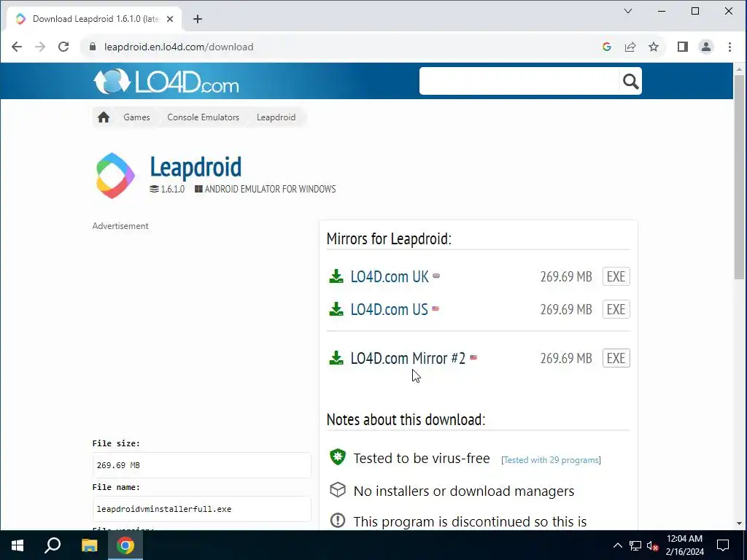
Task: Bookmark this page with star icon
Action: click(x=654, y=47)
